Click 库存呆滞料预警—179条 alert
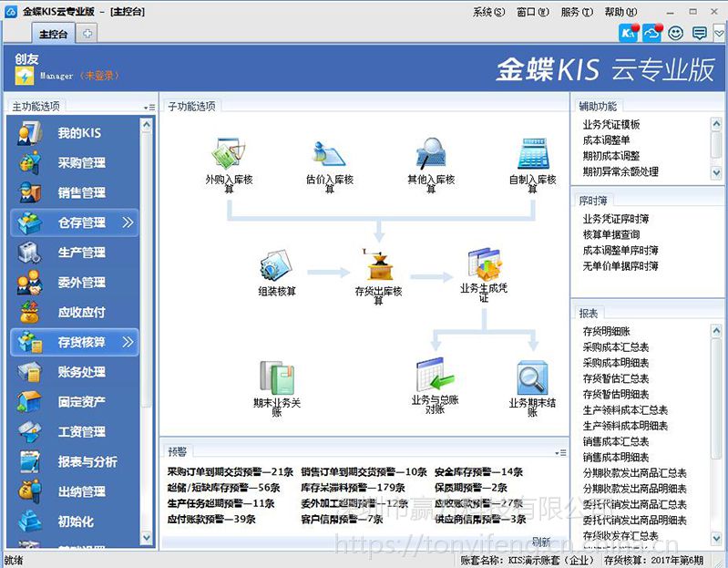The image size is (728, 568). coord(353,488)
